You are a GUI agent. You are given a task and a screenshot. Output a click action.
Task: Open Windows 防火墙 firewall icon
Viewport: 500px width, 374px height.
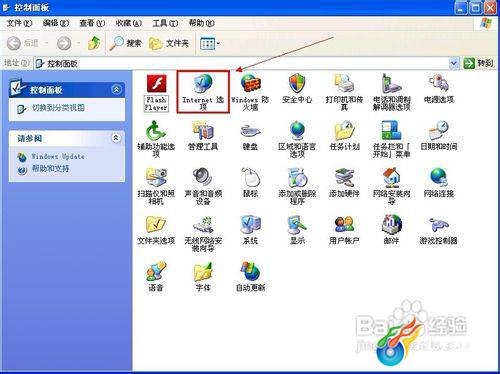click(250, 92)
